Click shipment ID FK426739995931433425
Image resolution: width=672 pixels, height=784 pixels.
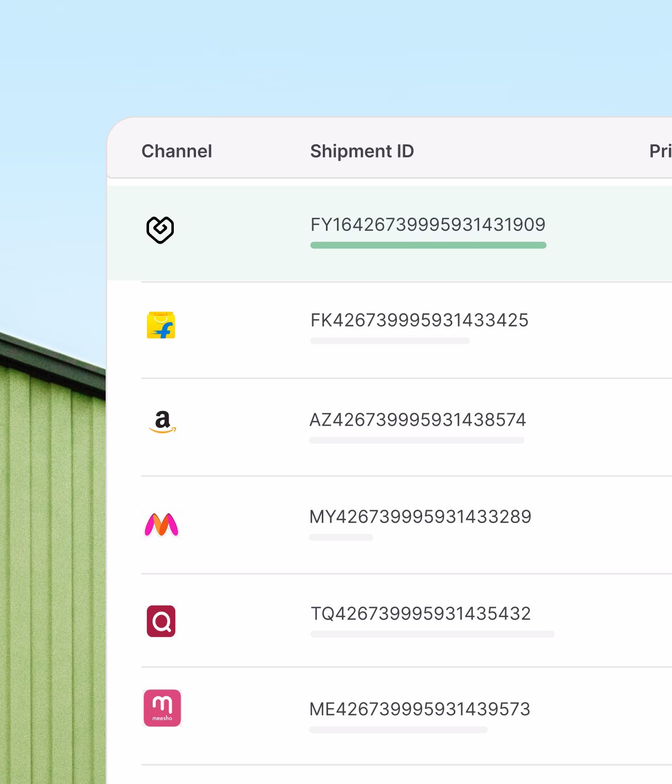419,319
